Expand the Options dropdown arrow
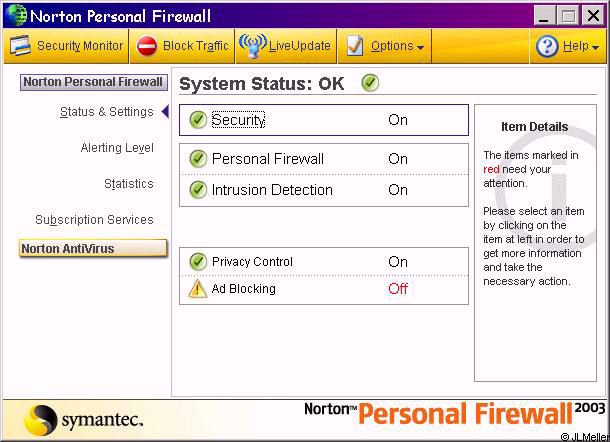Viewport: 610px width, 442px height. point(421,47)
